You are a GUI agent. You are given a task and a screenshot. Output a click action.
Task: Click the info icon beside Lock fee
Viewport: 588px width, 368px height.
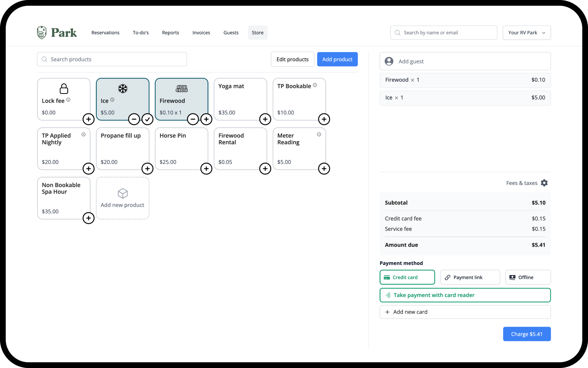pos(68,100)
